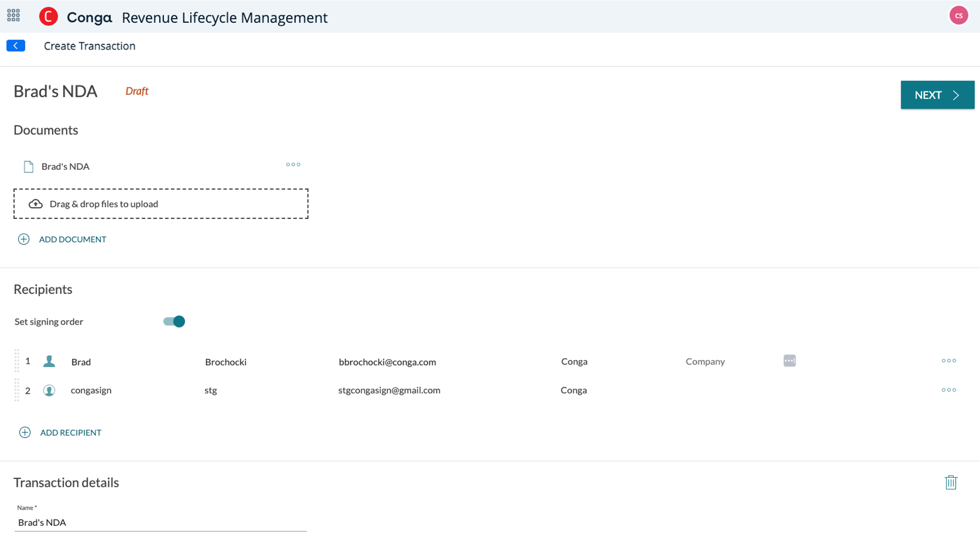Click the signer icon next to Brad
The image size is (980, 545).
coord(49,361)
